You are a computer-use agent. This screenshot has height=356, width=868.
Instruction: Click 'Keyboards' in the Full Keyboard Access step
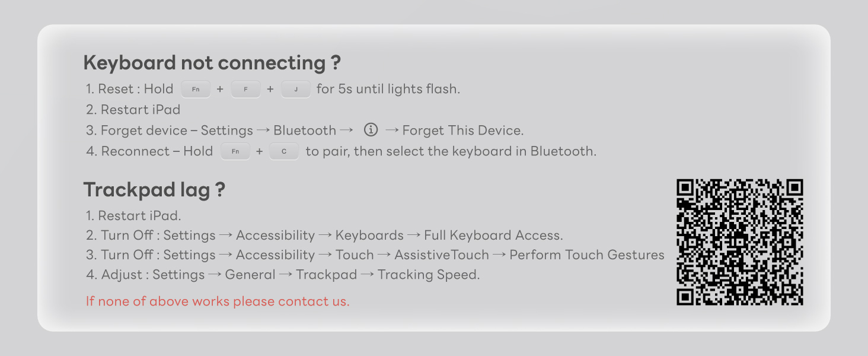369,236
